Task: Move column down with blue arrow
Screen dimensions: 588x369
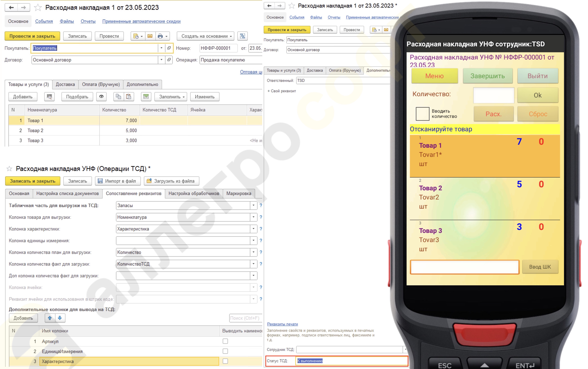Action: coord(60,318)
